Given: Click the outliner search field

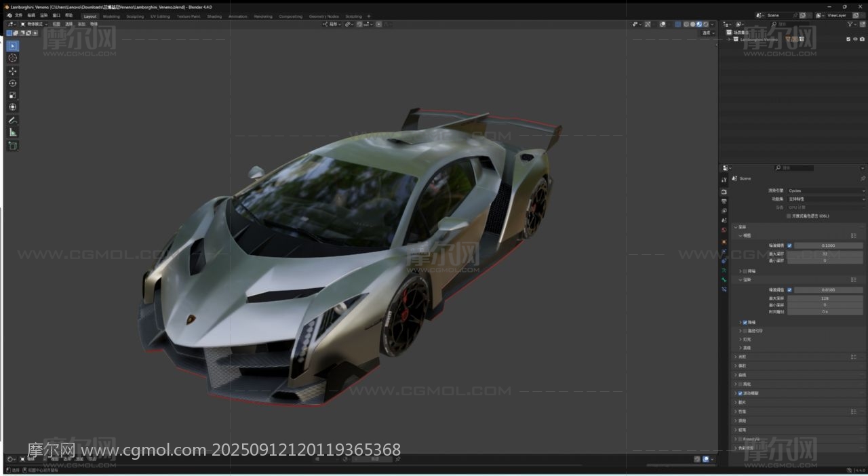Looking at the screenshot, I should (791, 24).
